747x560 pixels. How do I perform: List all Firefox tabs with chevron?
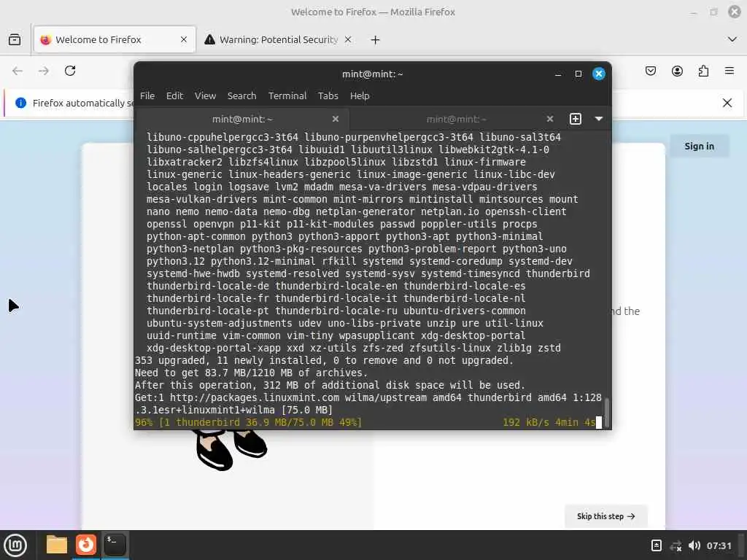(732, 39)
